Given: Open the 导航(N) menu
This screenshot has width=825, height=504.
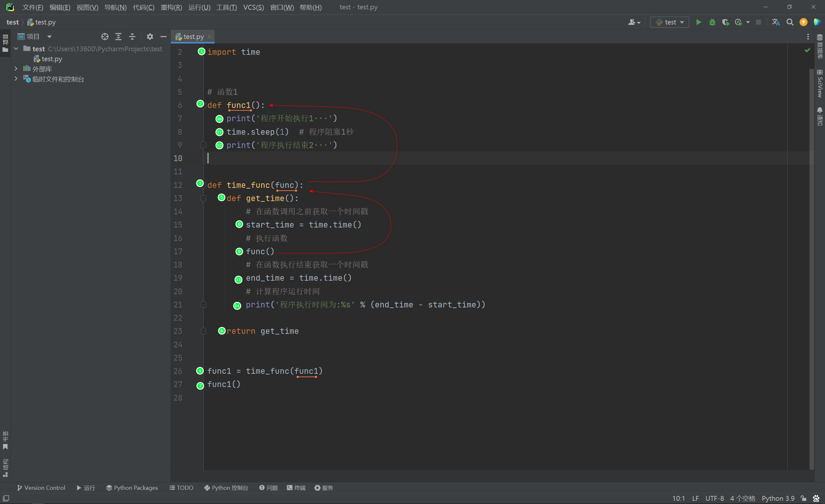Looking at the screenshot, I should [x=115, y=7].
